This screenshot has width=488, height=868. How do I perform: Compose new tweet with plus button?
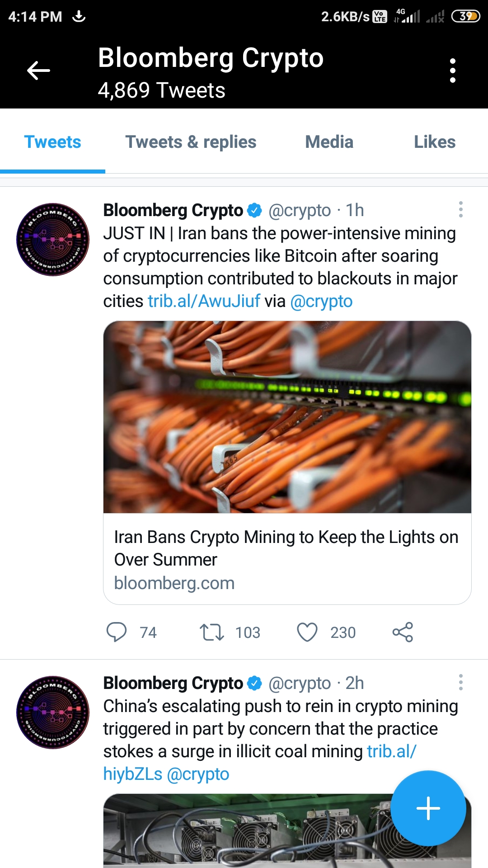click(x=428, y=808)
